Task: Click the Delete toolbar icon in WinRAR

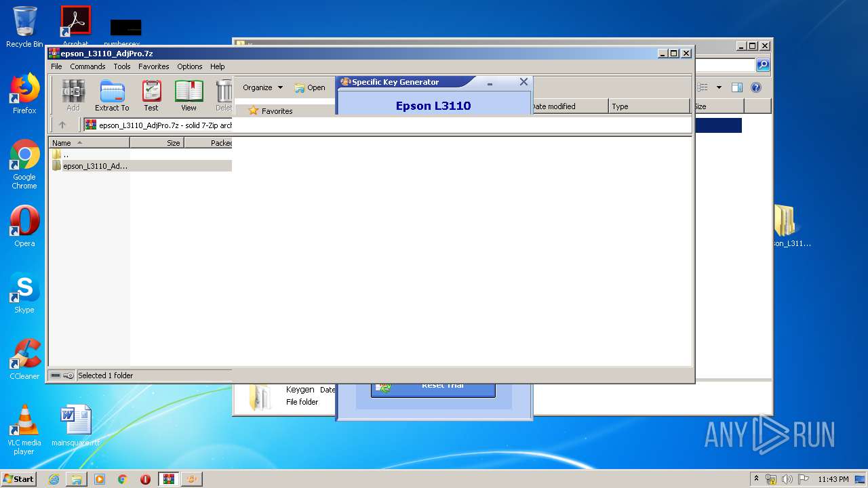Action: tap(224, 96)
